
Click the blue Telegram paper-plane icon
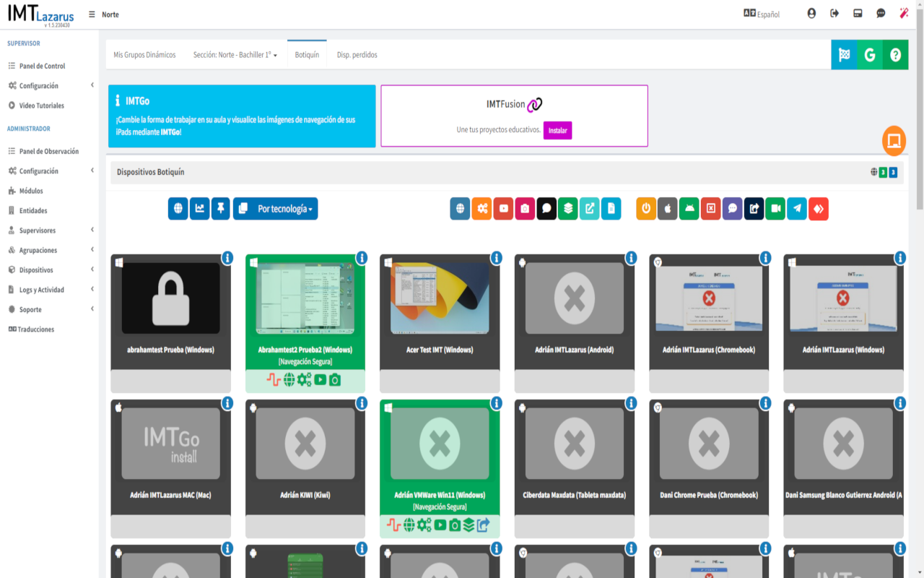tap(797, 209)
